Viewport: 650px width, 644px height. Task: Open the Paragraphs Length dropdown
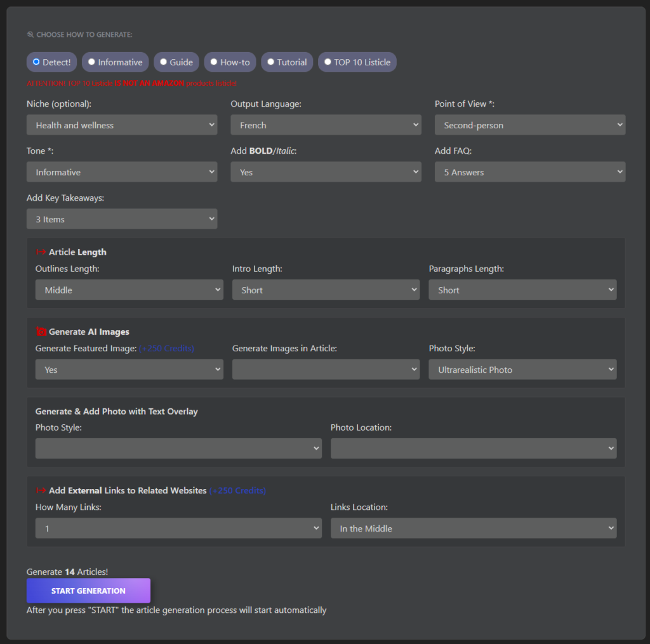tap(522, 290)
